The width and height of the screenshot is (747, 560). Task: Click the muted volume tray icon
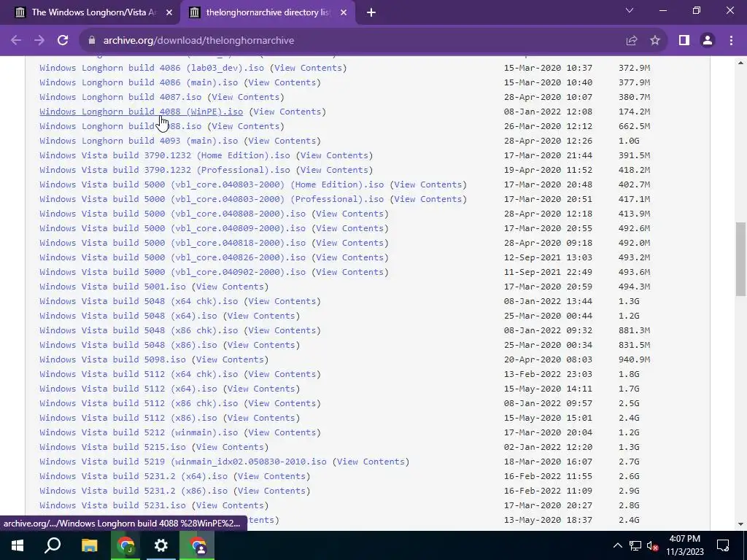point(652,545)
